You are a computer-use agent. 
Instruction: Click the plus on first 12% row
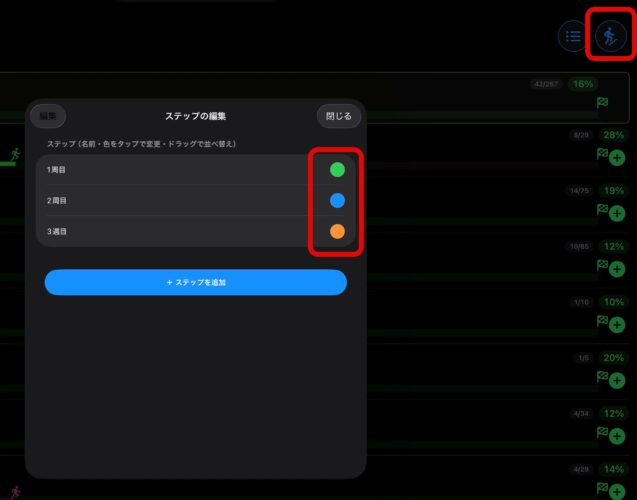617,269
